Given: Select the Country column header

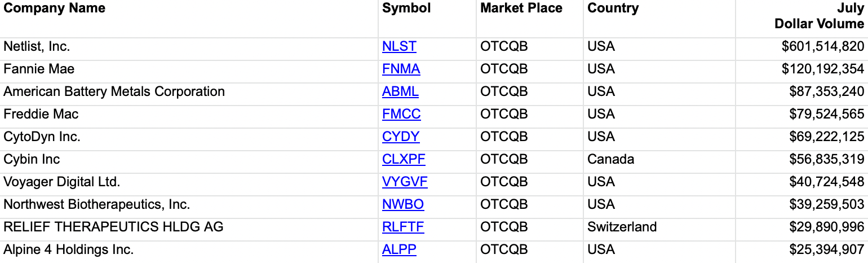Looking at the screenshot, I should [613, 8].
